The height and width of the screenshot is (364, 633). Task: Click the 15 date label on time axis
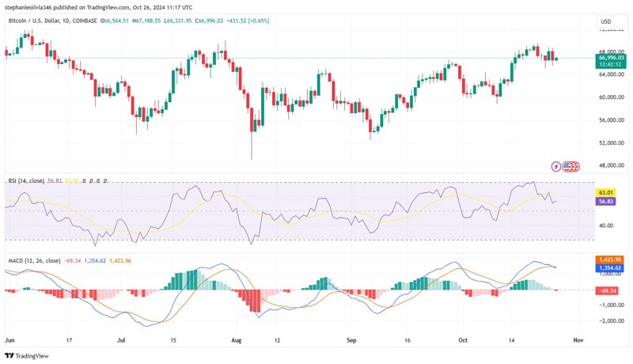click(172, 340)
